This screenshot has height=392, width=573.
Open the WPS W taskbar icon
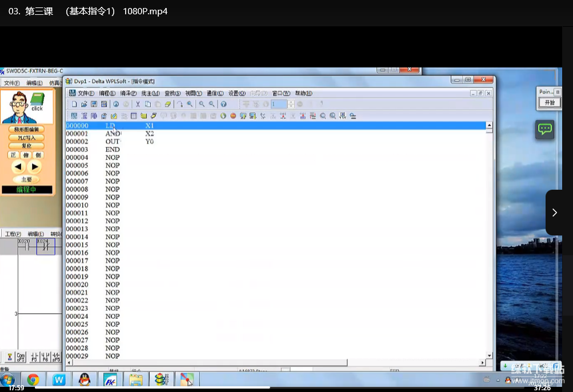tap(58, 379)
